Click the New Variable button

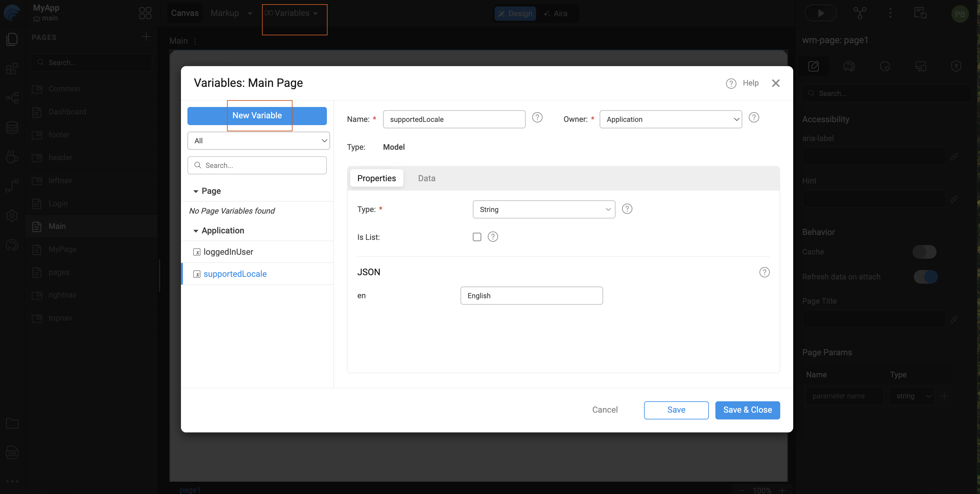257,116
